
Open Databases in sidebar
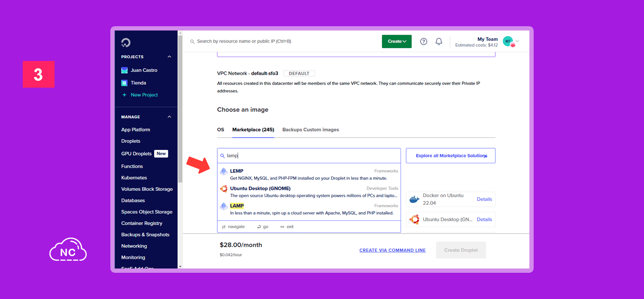click(133, 201)
